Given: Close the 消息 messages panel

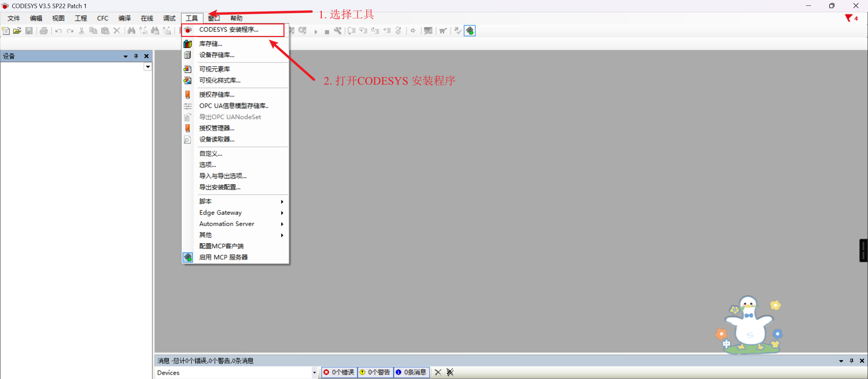Looking at the screenshot, I should point(862,361).
